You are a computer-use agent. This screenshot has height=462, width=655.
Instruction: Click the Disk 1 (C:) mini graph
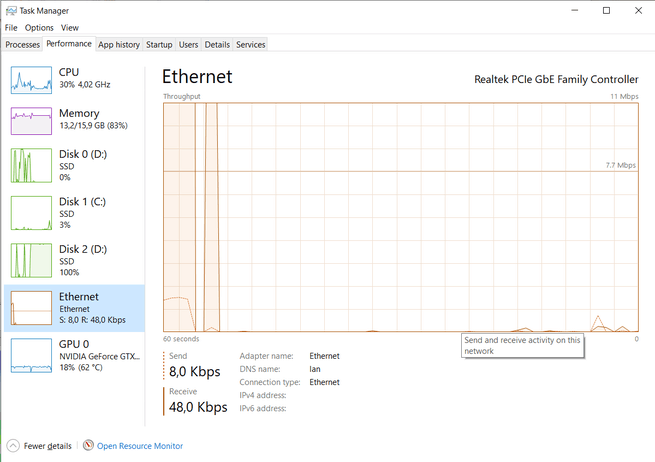point(31,213)
